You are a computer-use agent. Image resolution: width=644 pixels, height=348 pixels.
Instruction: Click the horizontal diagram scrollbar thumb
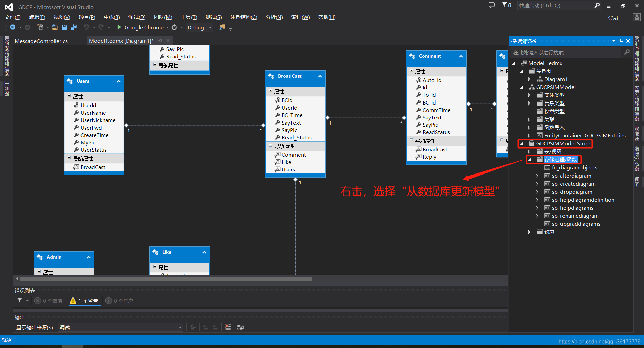coord(166,279)
